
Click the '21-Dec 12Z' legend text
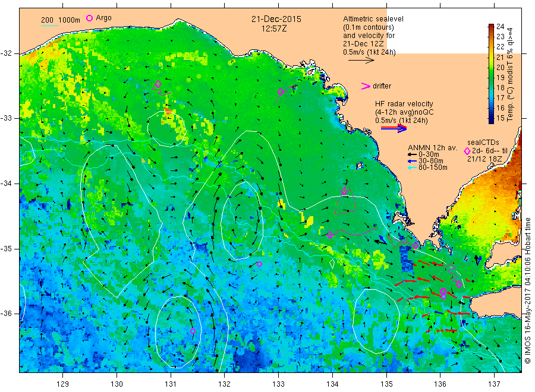click(363, 44)
